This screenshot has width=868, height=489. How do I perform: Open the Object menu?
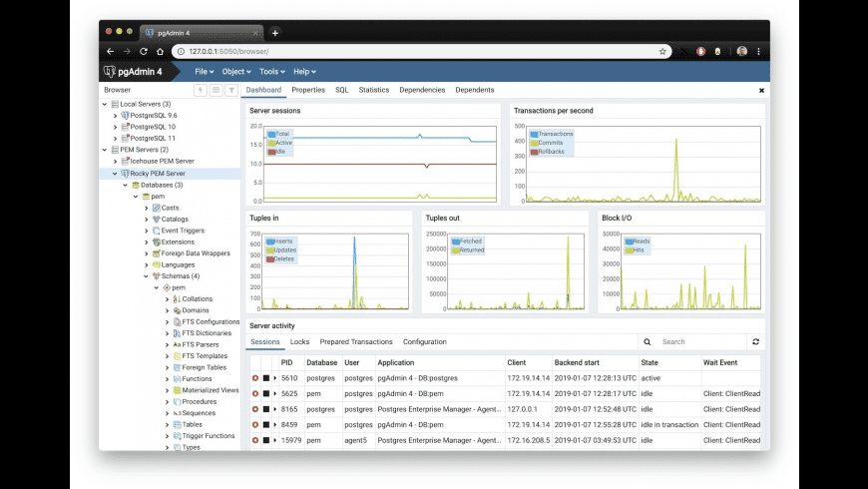coord(236,72)
